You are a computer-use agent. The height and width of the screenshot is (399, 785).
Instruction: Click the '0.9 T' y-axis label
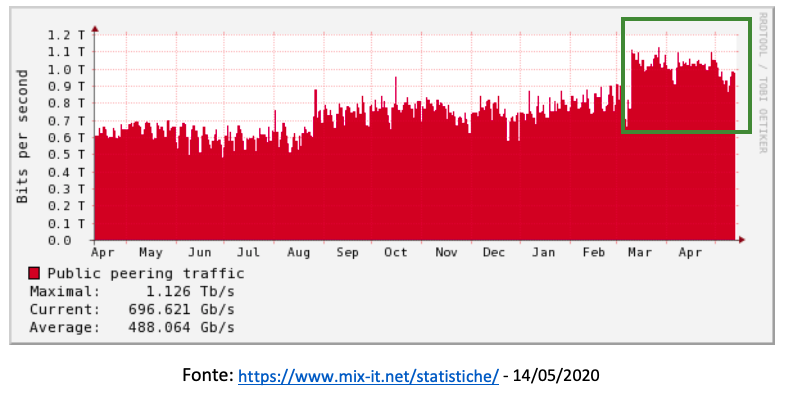tap(67, 86)
